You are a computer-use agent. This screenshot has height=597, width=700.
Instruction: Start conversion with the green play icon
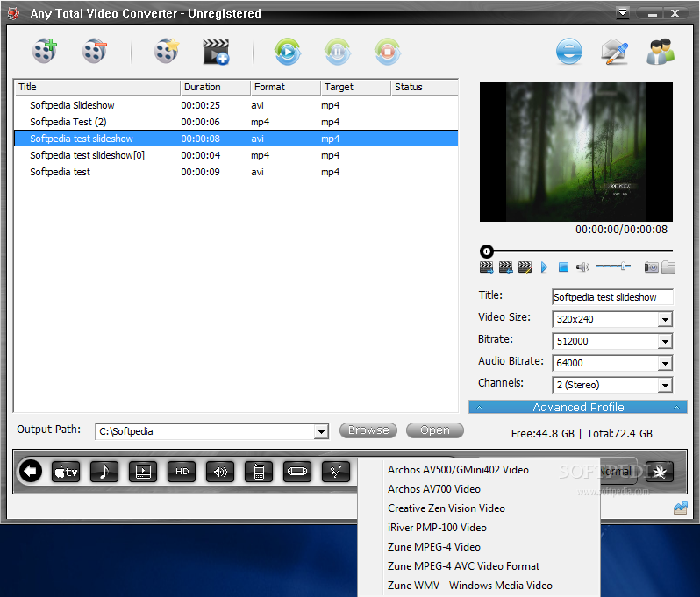pyautogui.click(x=288, y=52)
